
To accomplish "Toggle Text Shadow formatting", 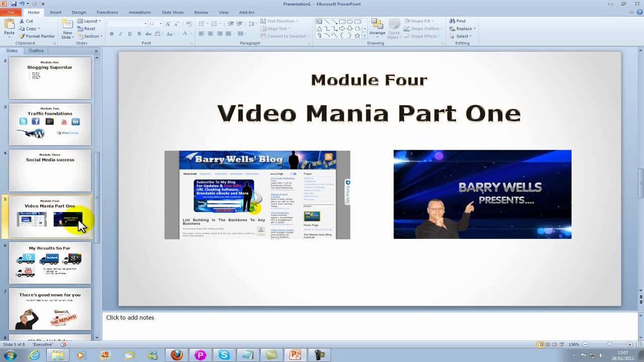I will coord(139,34).
